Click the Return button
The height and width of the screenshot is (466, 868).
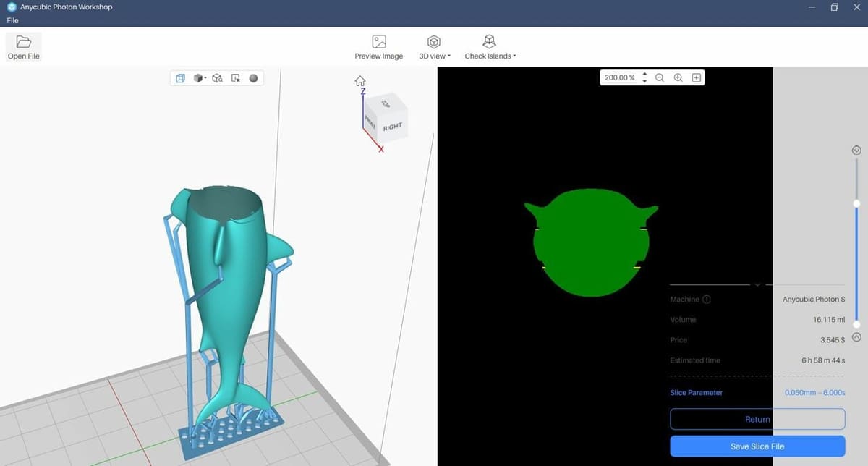tap(757, 419)
